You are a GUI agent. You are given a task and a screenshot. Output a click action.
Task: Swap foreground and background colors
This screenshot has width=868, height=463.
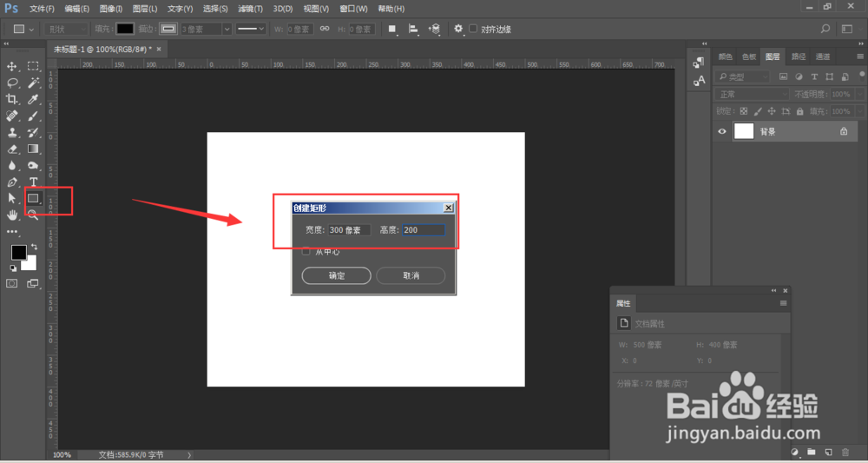click(35, 247)
